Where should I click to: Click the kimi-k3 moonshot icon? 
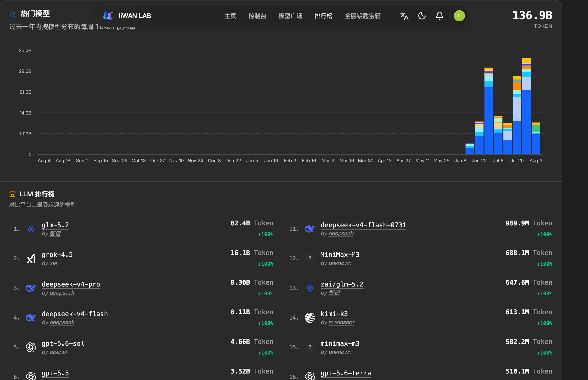coord(310,318)
